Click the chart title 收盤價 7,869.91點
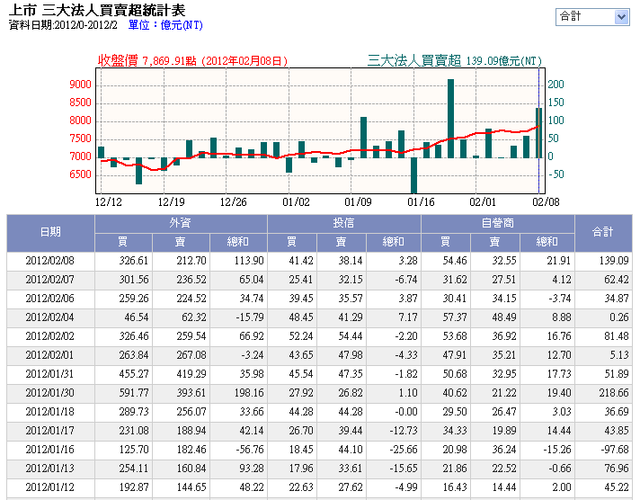 click(x=147, y=61)
